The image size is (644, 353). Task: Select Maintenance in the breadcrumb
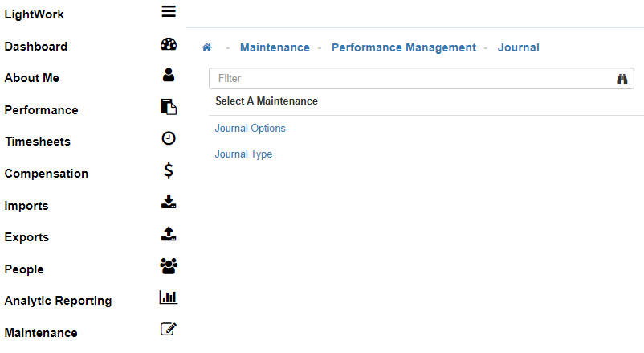[275, 47]
